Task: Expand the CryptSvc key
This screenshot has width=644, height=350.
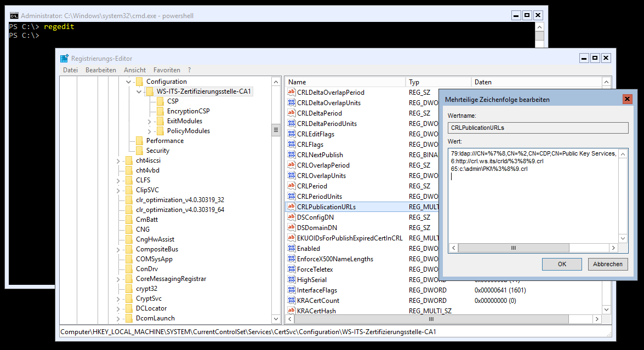Action: (x=118, y=299)
